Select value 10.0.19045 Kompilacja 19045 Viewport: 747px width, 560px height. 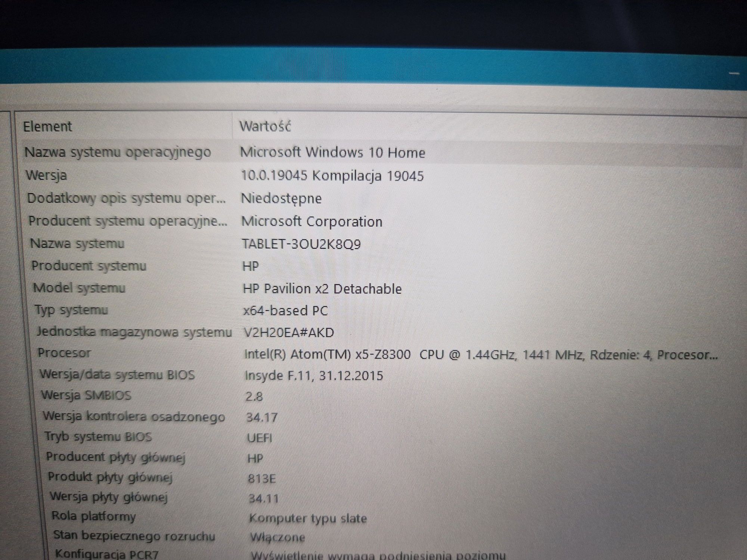[332, 175]
